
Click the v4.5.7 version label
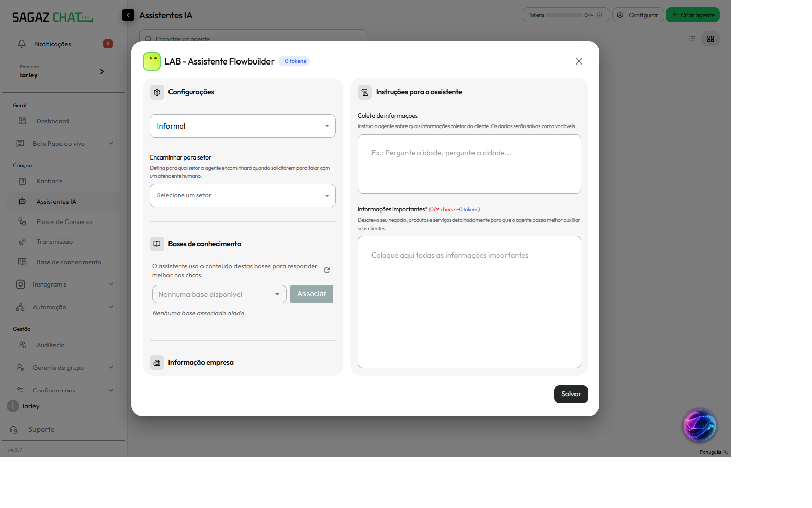pos(15,450)
